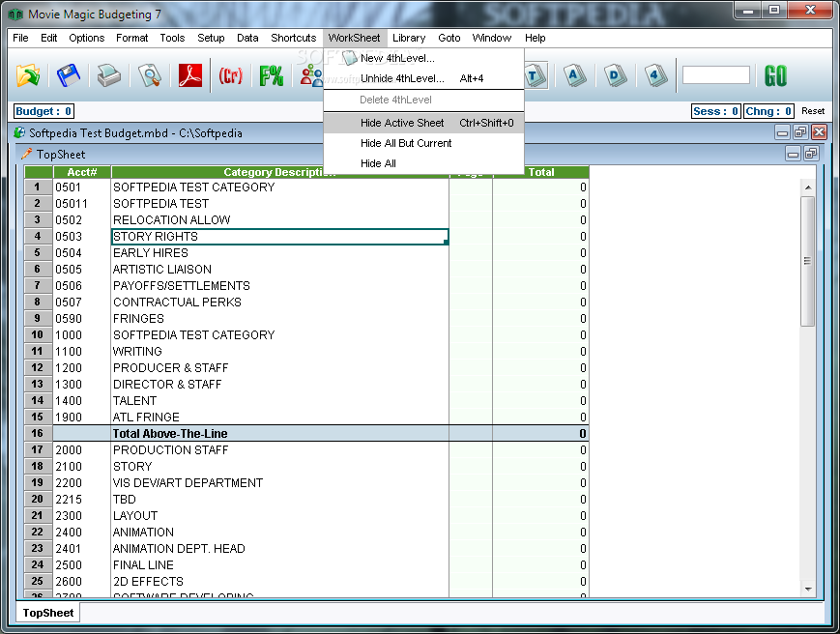Click the STORY RIGHTS description cell
The image size is (840, 634).
pos(279,237)
